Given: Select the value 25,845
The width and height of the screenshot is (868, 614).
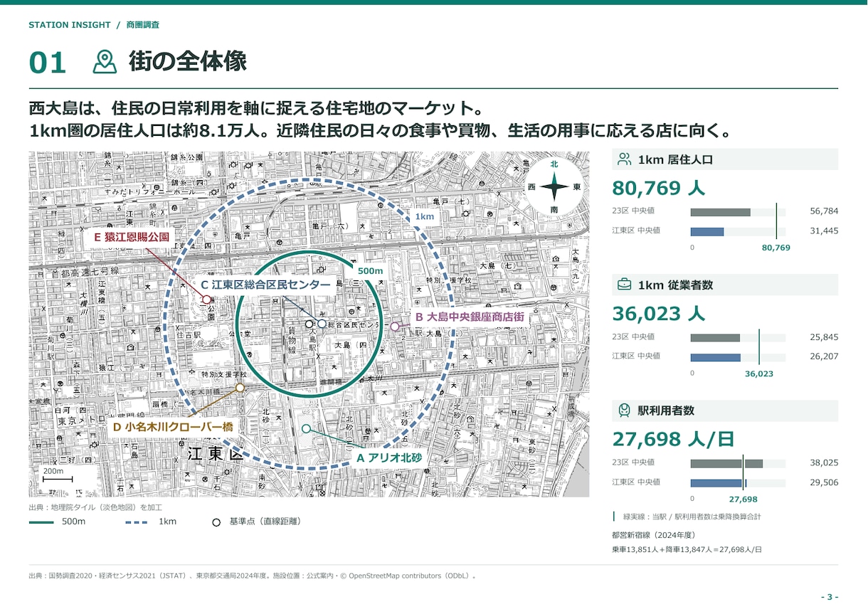Looking at the screenshot, I should (824, 337).
